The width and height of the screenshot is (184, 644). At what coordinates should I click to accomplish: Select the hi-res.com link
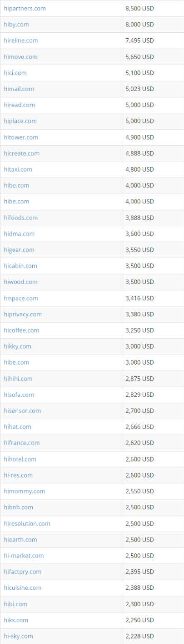coord(18,475)
